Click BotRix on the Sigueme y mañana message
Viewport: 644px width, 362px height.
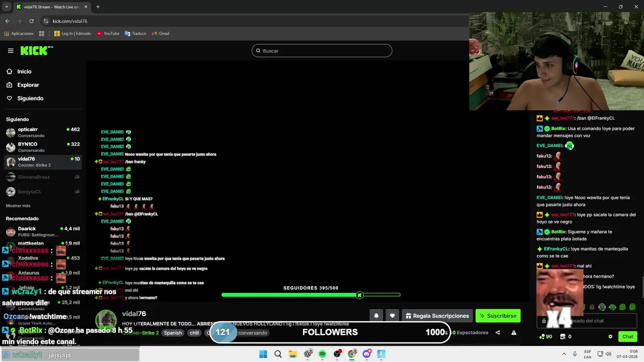pyautogui.click(x=557, y=232)
